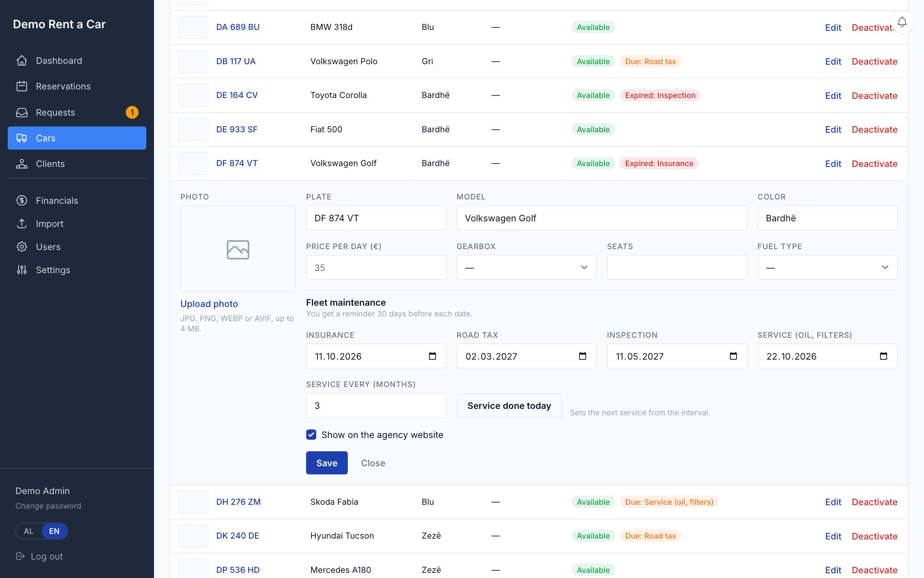Open the Insurance date picker icon
924x578 pixels.
tap(432, 356)
